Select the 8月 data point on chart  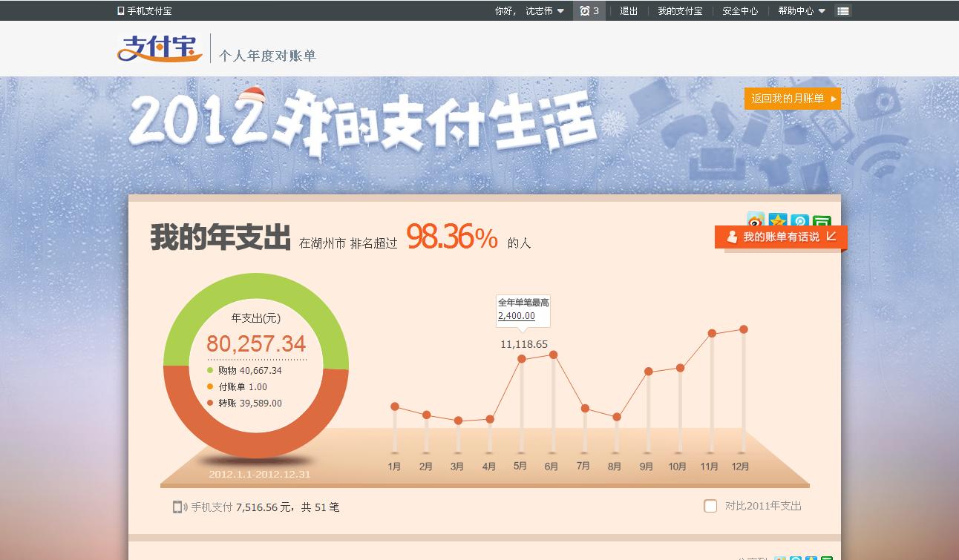(616, 417)
